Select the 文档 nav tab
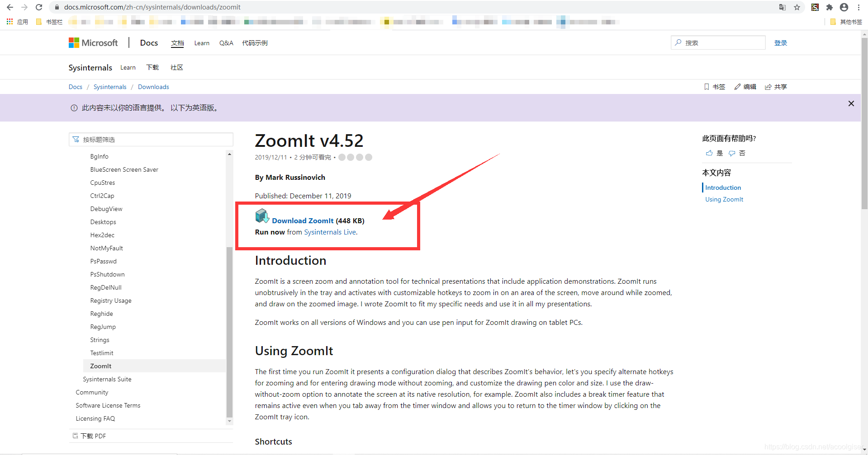The height and width of the screenshot is (455, 868). click(x=177, y=43)
